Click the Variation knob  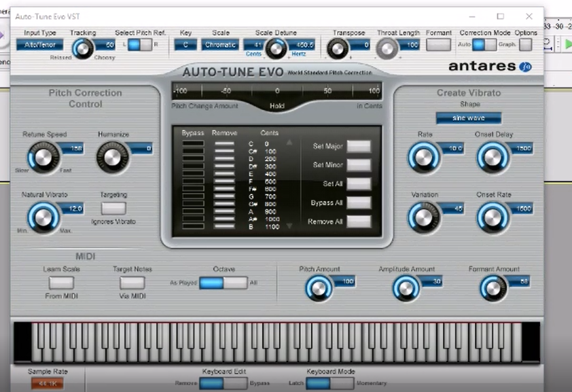(423, 217)
